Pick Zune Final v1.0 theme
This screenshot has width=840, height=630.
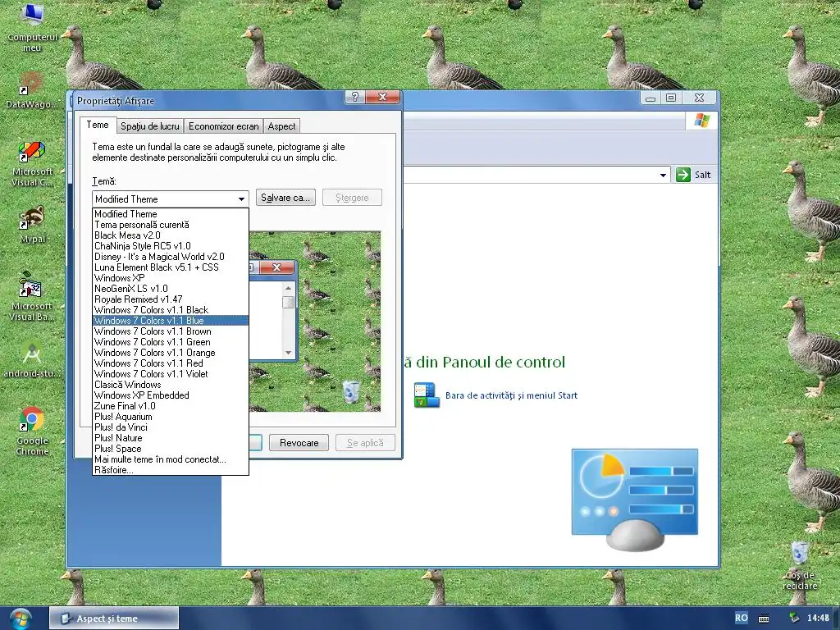coord(171,406)
